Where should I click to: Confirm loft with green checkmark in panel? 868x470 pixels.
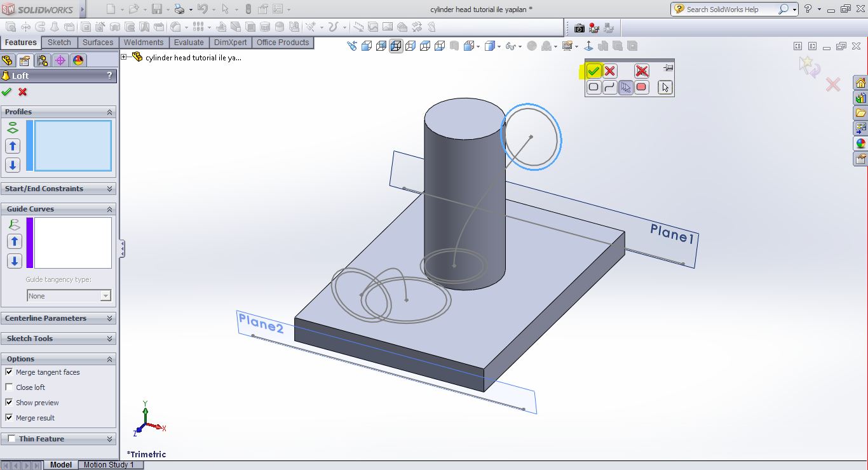point(6,92)
